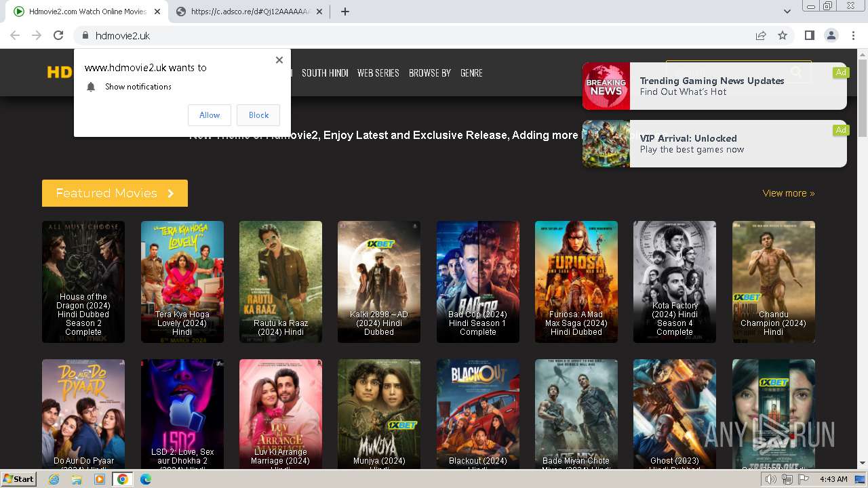Viewport: 868px width, 488px height.
Task: Open Blackout (2024) poster
Action: 478,413
